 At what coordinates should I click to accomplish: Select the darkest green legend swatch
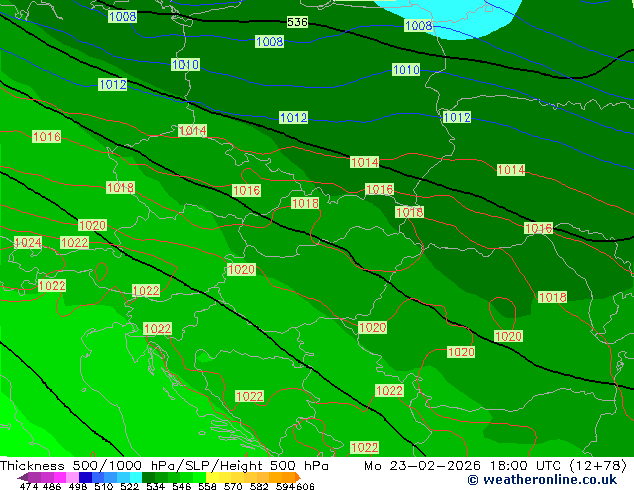(x=148, y=477)
